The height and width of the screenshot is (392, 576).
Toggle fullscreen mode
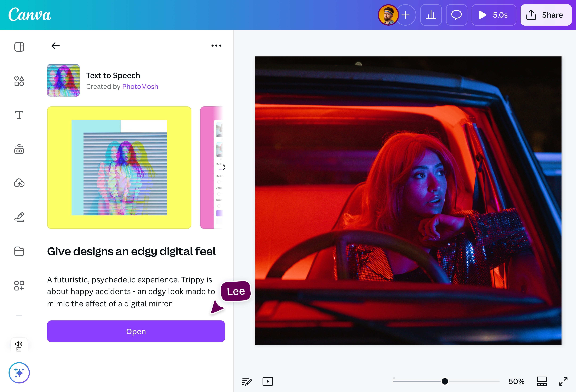click(563, 381)
